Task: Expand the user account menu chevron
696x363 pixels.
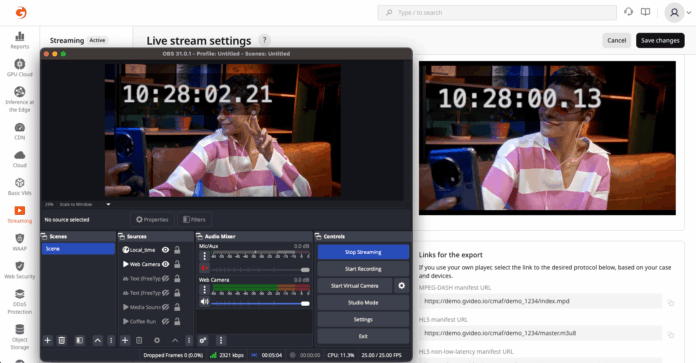Action: point(689,12)
